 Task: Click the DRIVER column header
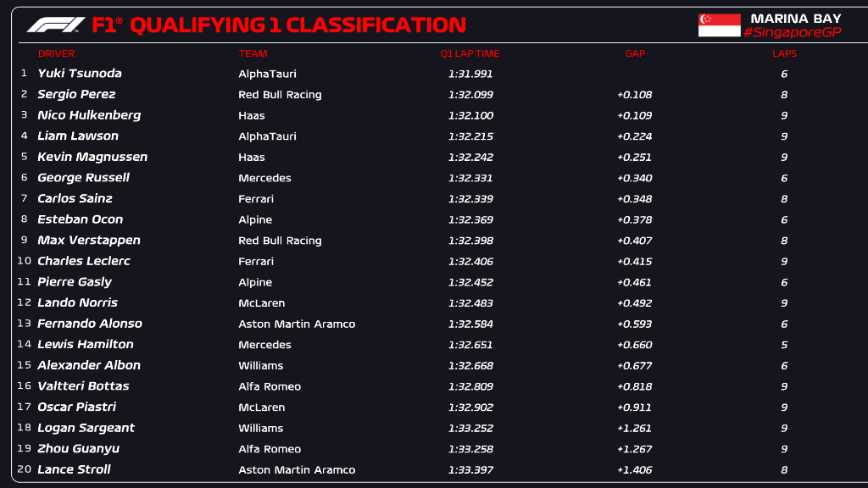coord(56,53)
